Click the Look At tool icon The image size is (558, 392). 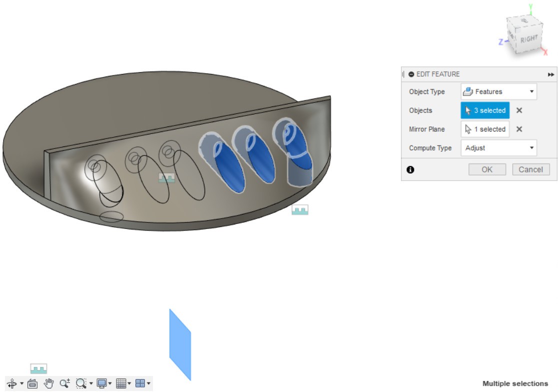(32, 383)
